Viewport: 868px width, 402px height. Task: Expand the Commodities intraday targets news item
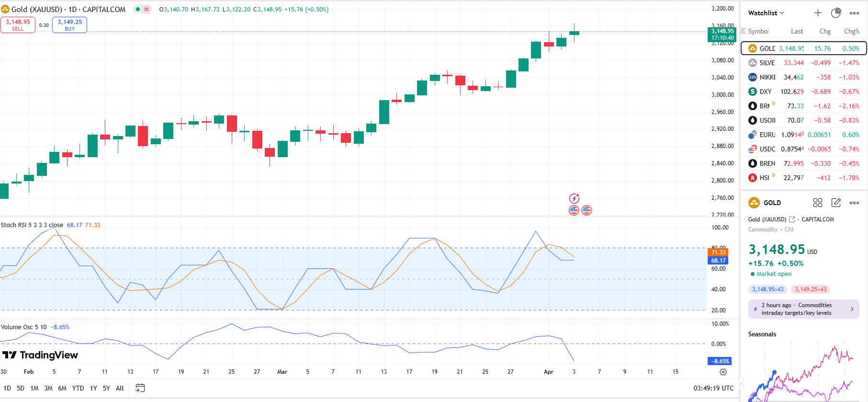[803, 309]
